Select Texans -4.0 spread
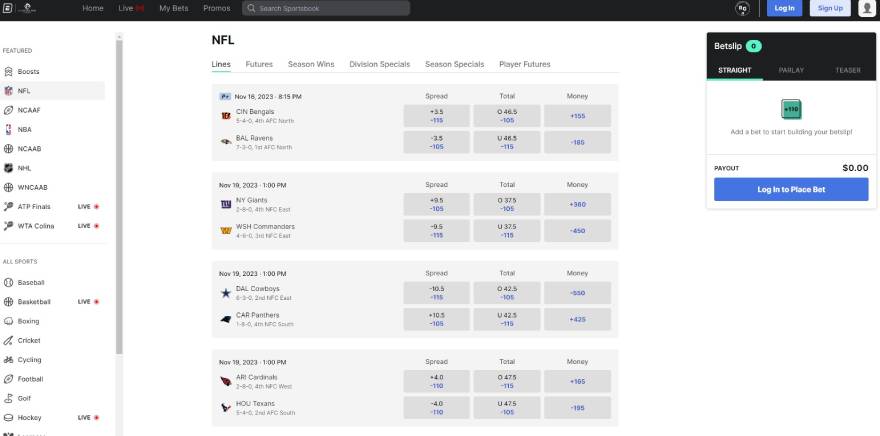Screen dimensions: 880x436 click(x=437, y=408)
